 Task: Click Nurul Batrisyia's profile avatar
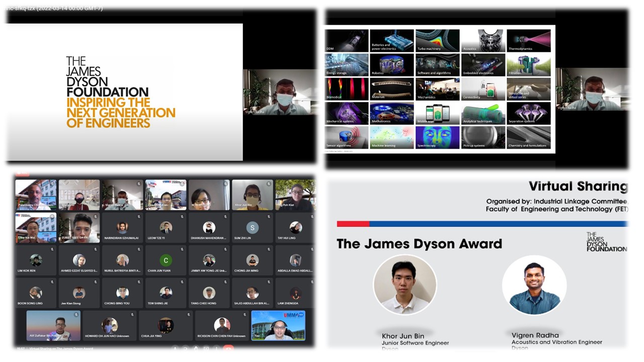coord(122,260)
